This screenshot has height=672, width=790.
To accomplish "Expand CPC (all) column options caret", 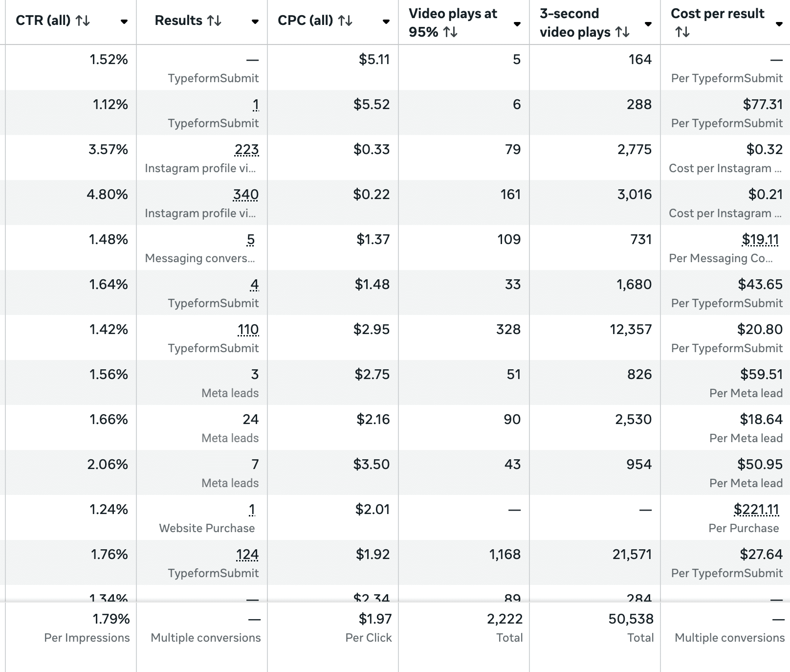I will [x=386, y=22].
